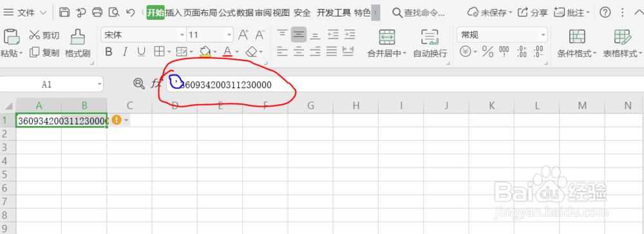This screenshot has width=644, height=234.
Task: Toggle middle vertical alignment
Action: tap(299, 35)
